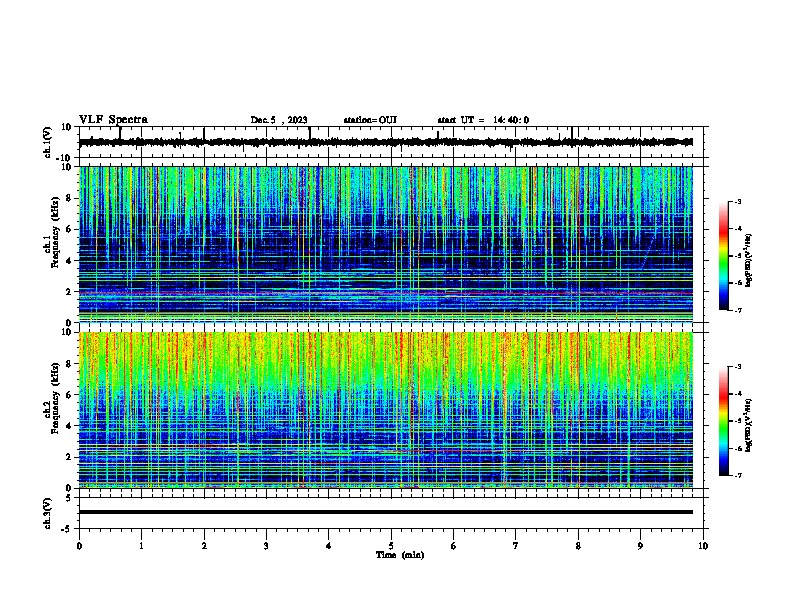Click the "-7" label on ch.2 color bar

[x=737, y=475]
